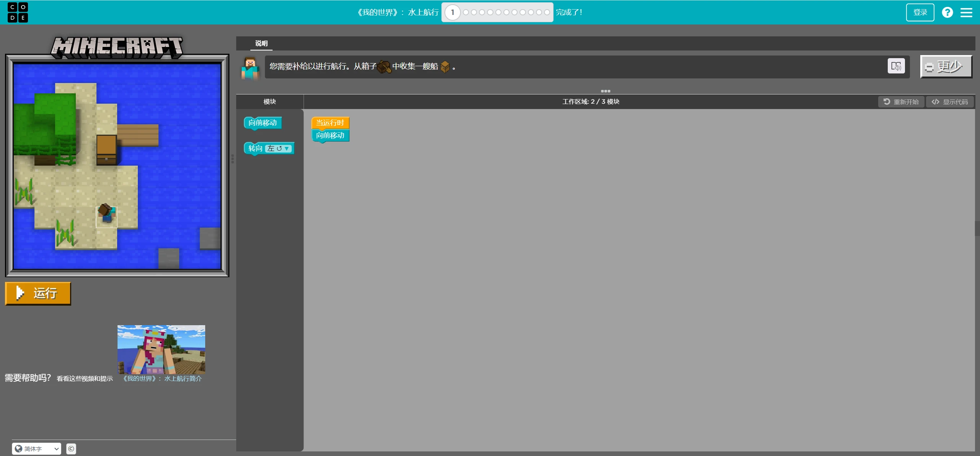Click the Minecraft logo above the game
Image resolution: width=980 pixels, height=456 pixels.
point(117,47)
